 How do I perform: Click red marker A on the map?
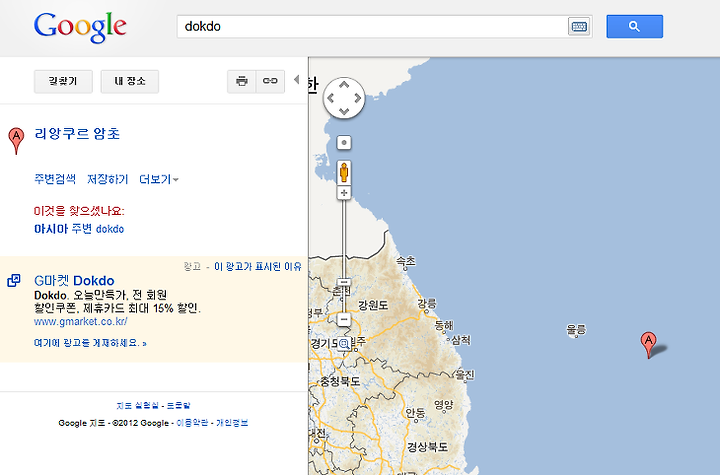(x=648, y=345)
